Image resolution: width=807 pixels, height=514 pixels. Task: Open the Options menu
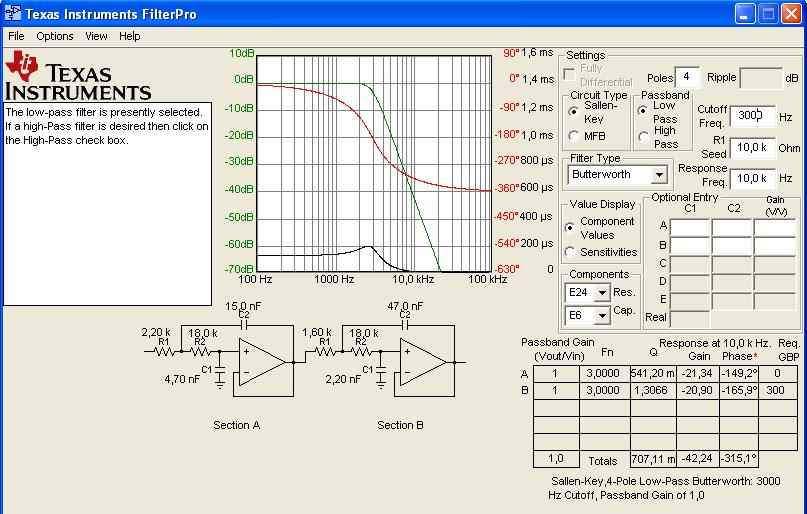tap(55, 36)
